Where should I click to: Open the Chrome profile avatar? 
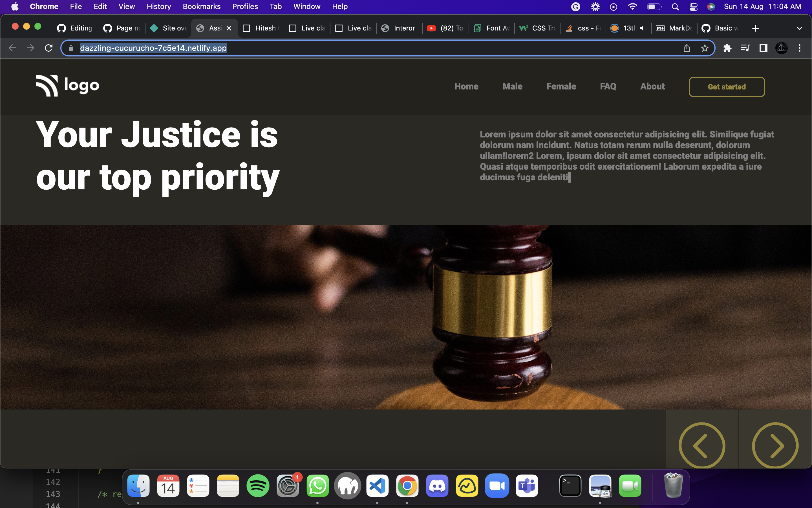[782, 48]
